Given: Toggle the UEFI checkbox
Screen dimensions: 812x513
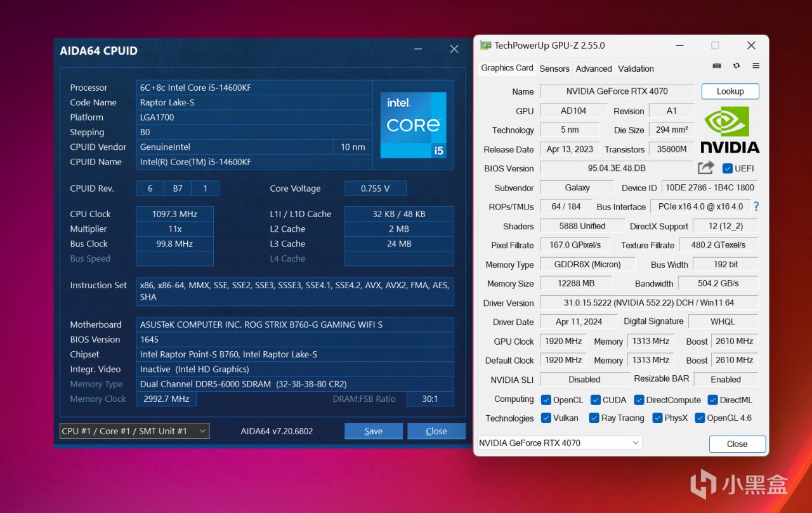Looking at the screenshot, I should (726, 168).
